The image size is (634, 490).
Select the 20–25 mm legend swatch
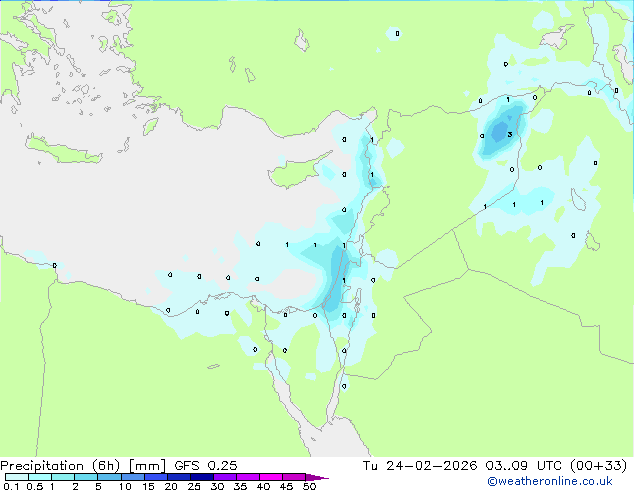pos(179,477)
